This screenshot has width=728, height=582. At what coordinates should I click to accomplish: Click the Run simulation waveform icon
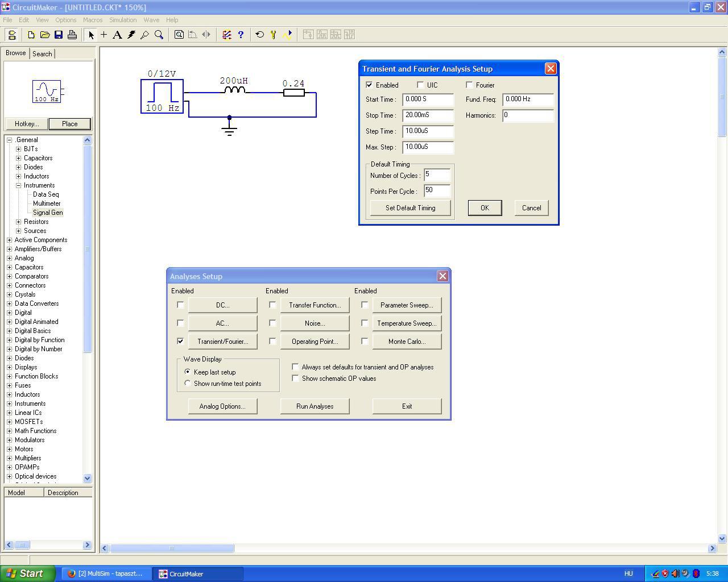(287, 35)
